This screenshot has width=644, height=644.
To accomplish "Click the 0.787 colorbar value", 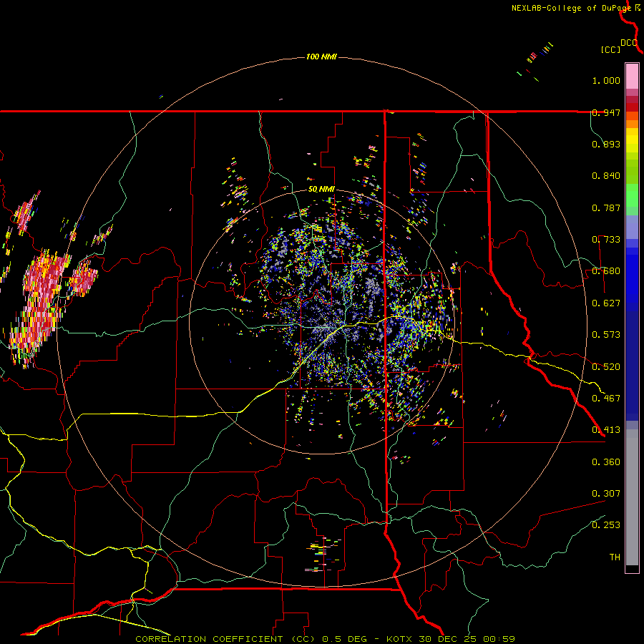I will point(606,208).
